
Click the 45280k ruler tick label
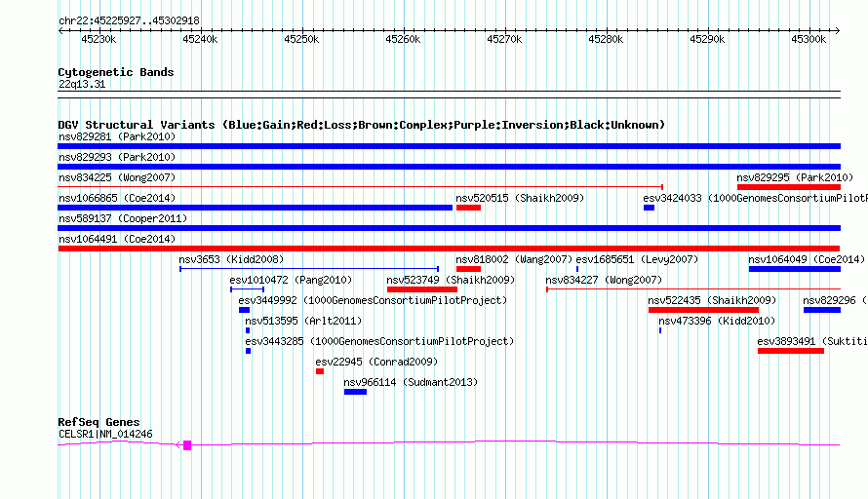click(x=606, y=39)
